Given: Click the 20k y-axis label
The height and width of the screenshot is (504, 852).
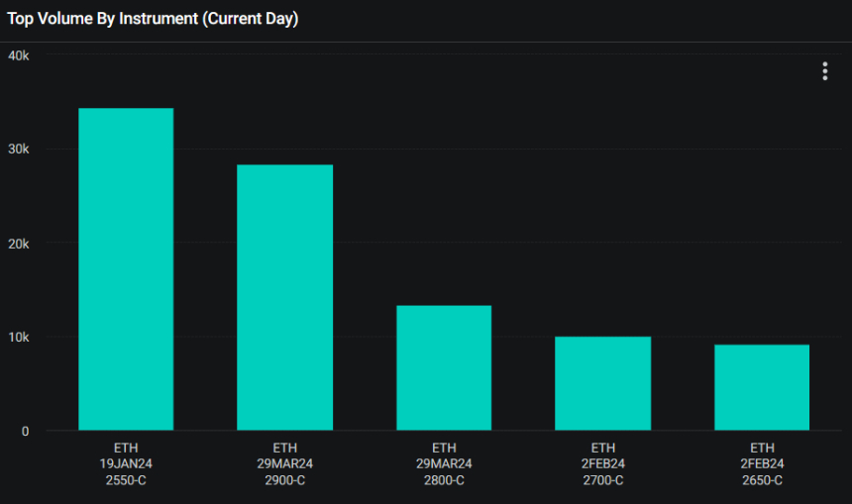Looking at the screenshot, I should click(x=19, y=243).
